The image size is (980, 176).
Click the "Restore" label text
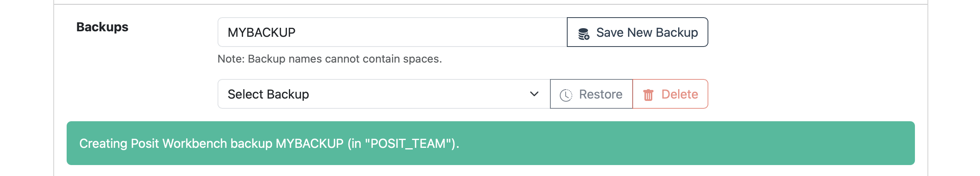pos(601,94)
